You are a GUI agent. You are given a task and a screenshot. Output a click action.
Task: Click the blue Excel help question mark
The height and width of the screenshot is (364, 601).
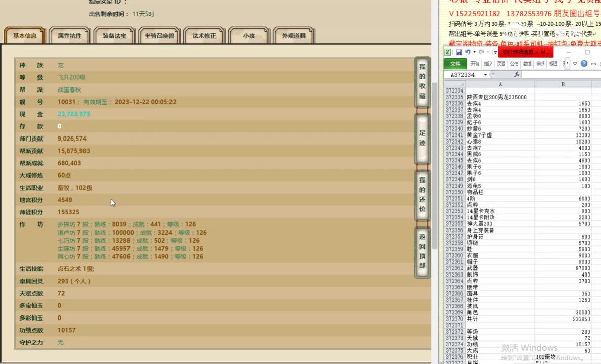coord(584,64)
